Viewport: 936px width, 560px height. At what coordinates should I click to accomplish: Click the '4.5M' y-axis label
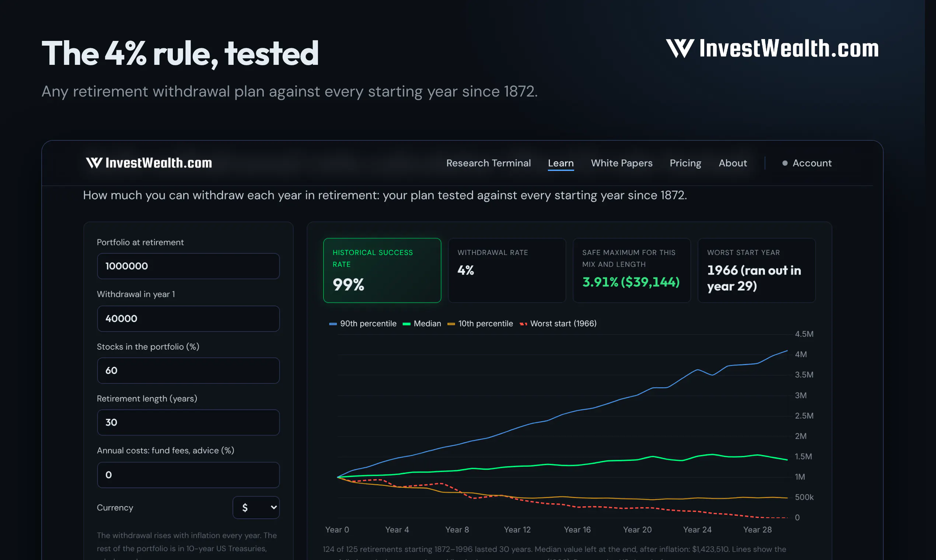coord(804,334)
